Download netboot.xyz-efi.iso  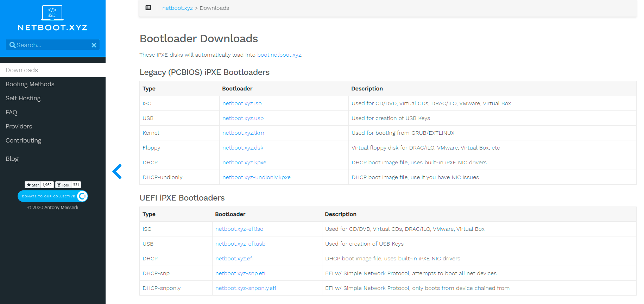239,229
